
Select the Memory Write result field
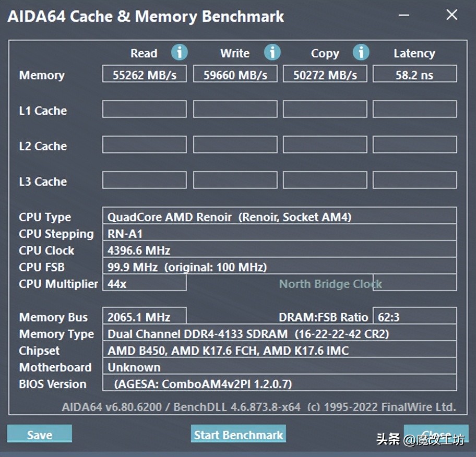235,74
